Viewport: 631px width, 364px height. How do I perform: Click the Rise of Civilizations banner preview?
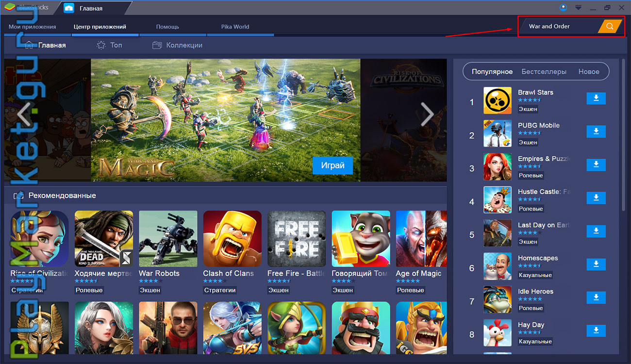(403, 120)
